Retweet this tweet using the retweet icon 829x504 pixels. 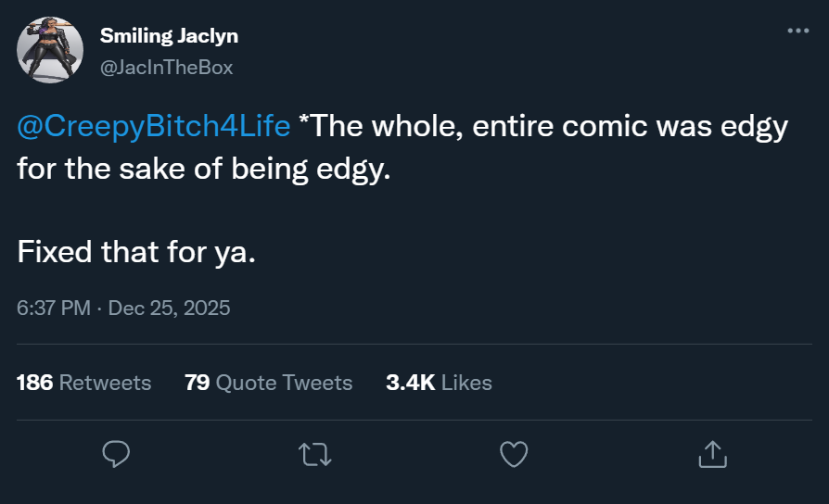[x=314, y=453]
